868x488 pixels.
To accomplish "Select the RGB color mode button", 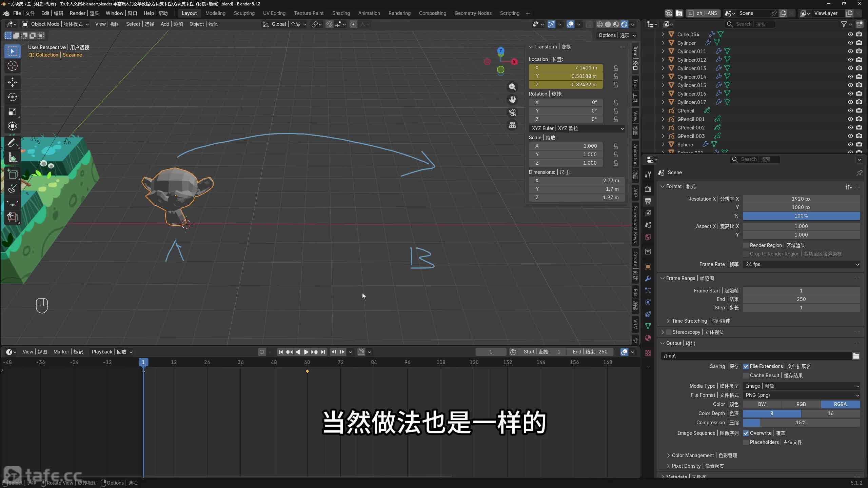I will pyautogui.click(x=801, y=404).
